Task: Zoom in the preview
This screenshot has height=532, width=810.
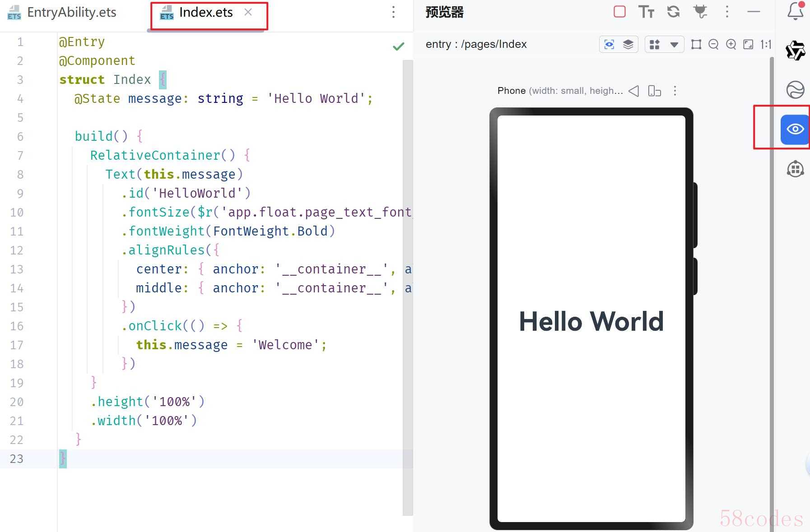Action: pyautogui.click(x=731, y=44)
